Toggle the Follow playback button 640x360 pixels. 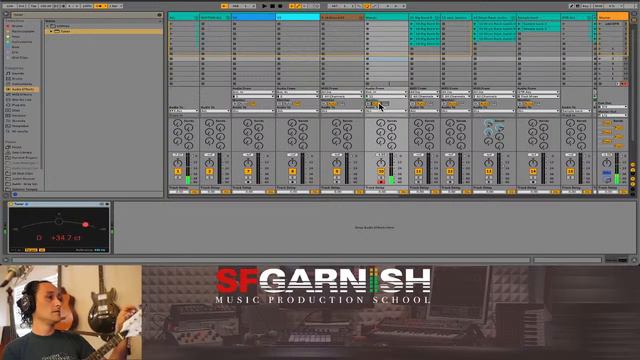pyautogui.click(x=224, y=6)
